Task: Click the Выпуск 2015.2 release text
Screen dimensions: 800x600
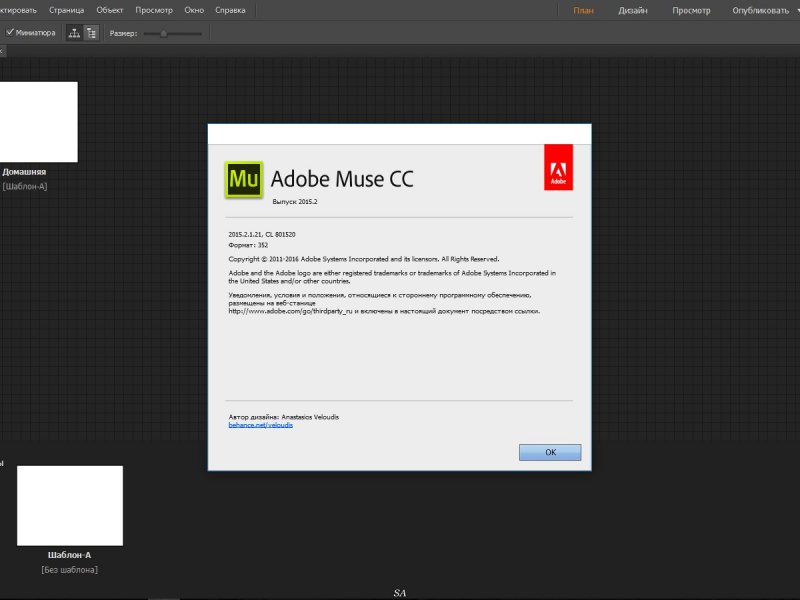Action: tap(295, 202)
